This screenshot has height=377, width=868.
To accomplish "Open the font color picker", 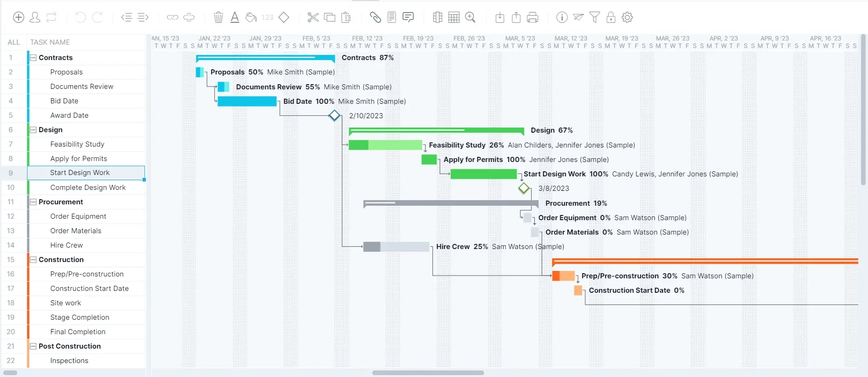I will (x=235, y=17).
